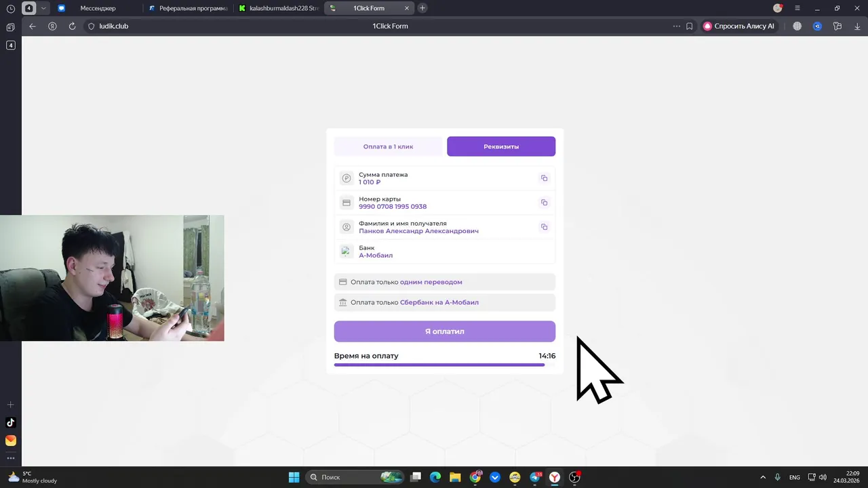868x488 pixels.
Task: Open the clock showing 22:09
Action: coord(848,477)
